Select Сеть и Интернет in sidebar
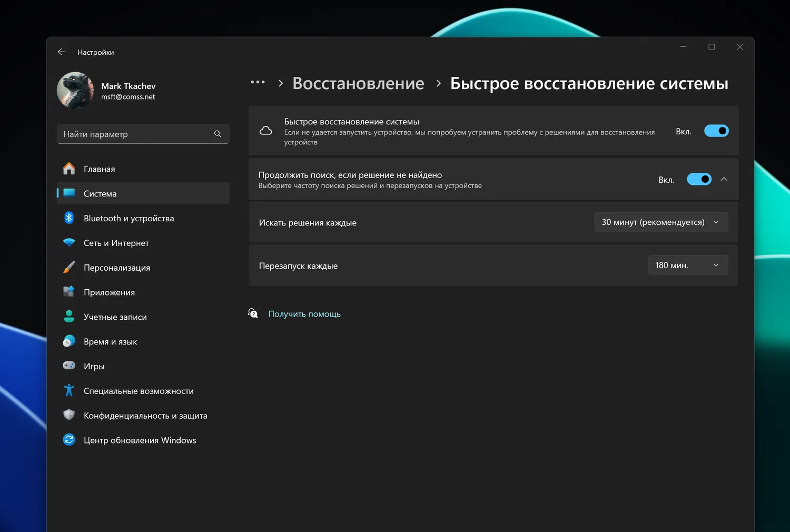 click(x=116, y=243)
